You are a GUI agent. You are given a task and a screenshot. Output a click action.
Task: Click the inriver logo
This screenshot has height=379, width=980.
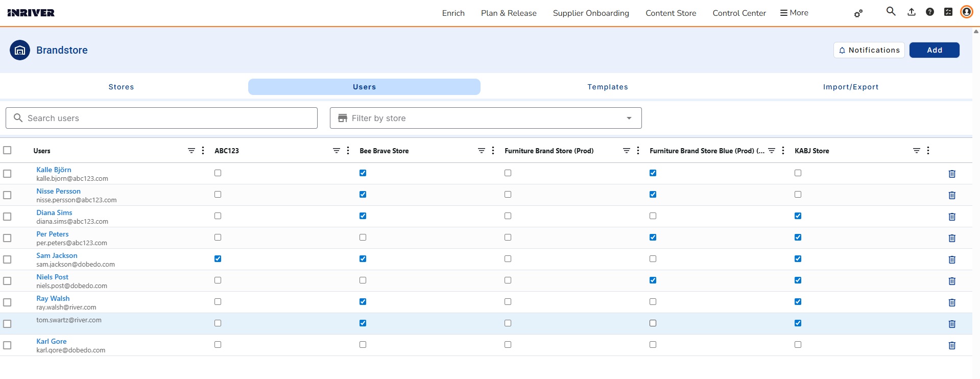pos(31,13)
